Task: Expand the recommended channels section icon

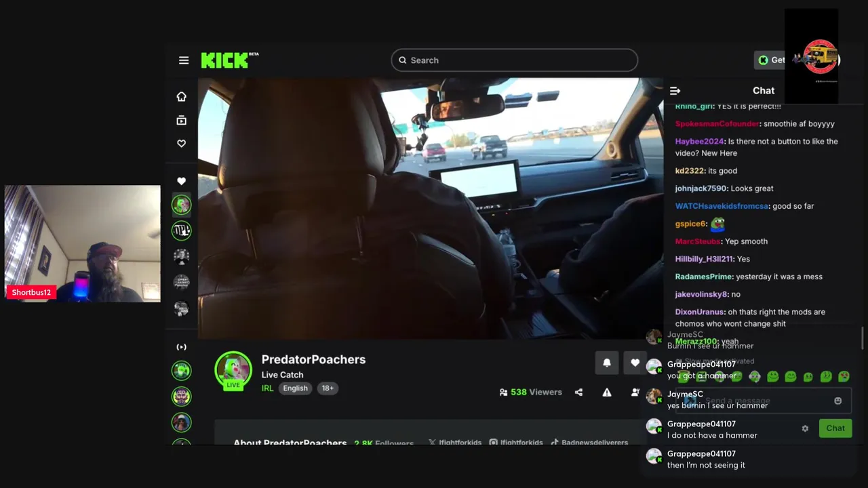Action: pos(181,347)
